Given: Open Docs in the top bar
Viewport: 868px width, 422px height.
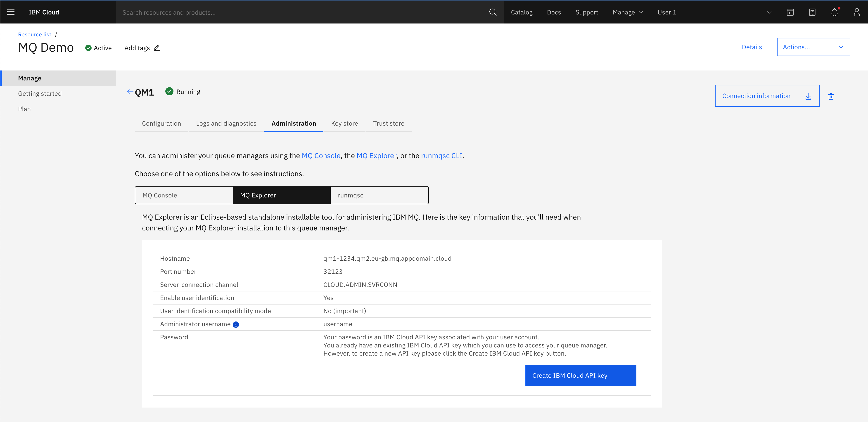Looking at the screenshot, I should (554, 12).
